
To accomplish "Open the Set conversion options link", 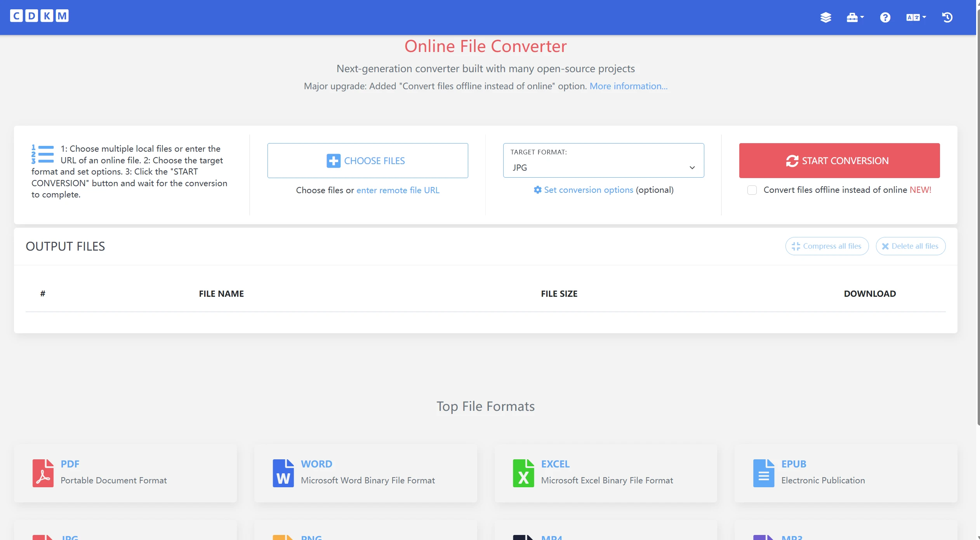I will click(589, 190).
